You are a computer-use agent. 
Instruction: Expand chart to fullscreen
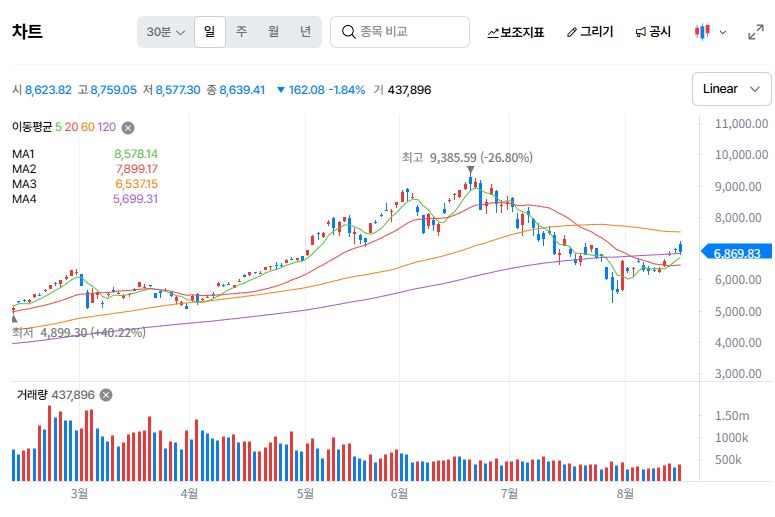tap(756, 33)
